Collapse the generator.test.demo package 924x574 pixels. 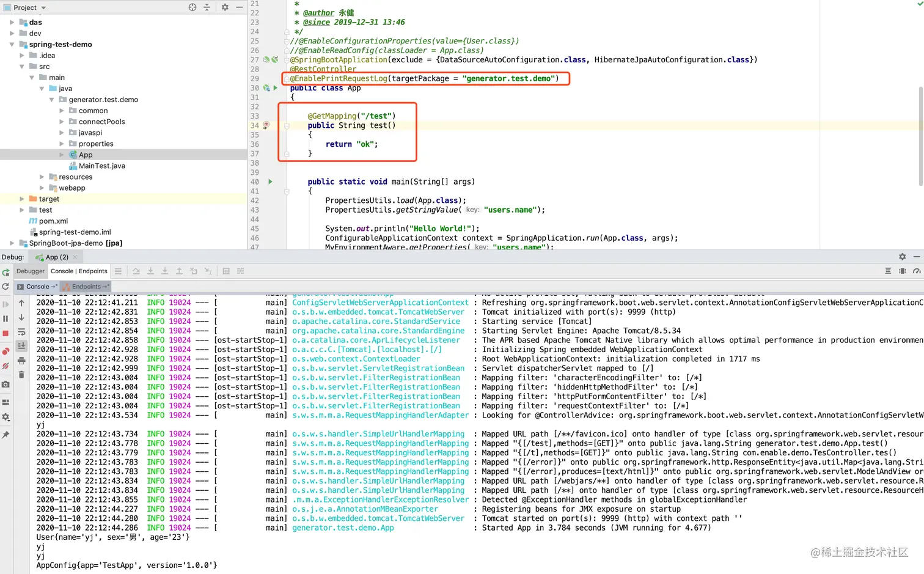(51, 100)
